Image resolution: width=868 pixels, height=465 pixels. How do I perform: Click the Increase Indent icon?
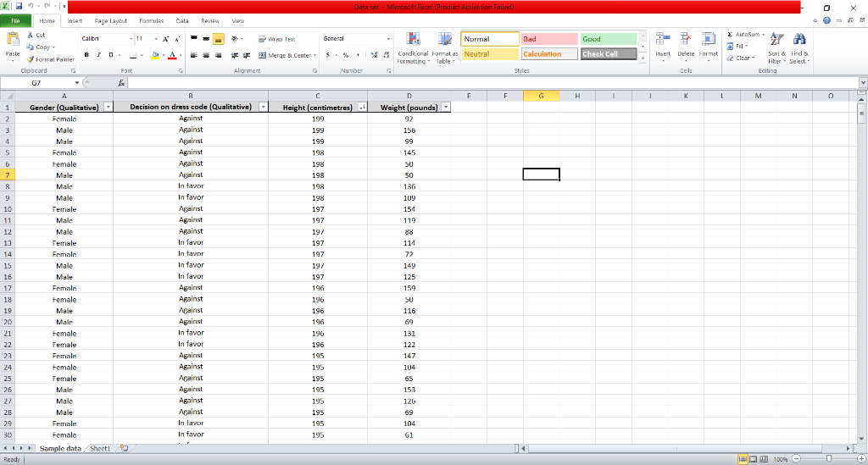pyautogui.click(x=247, y=55)
